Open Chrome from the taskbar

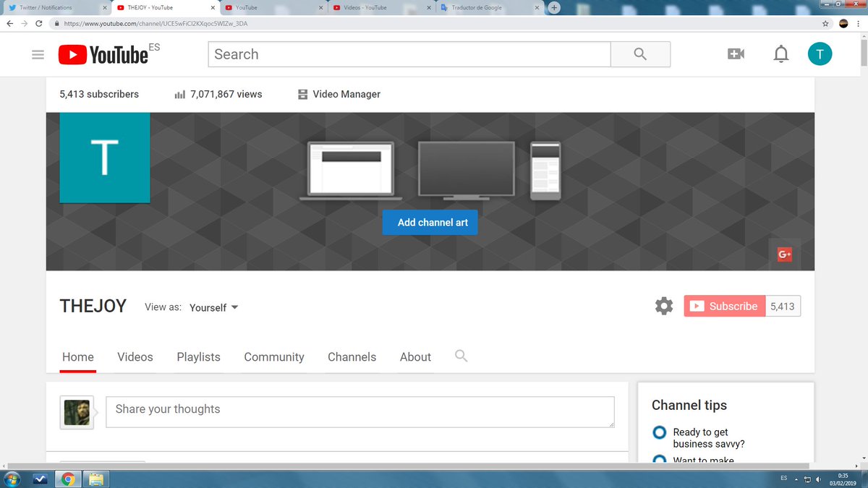[67, 479]
